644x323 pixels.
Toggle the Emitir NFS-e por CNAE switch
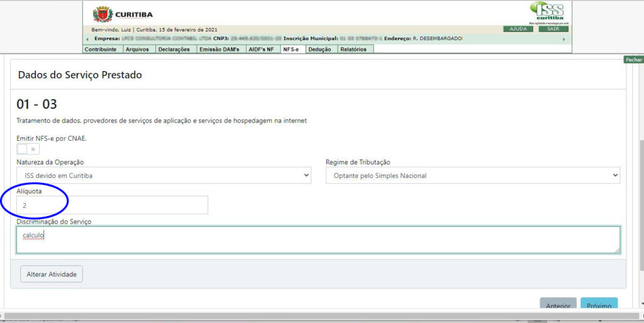point(28,149)
